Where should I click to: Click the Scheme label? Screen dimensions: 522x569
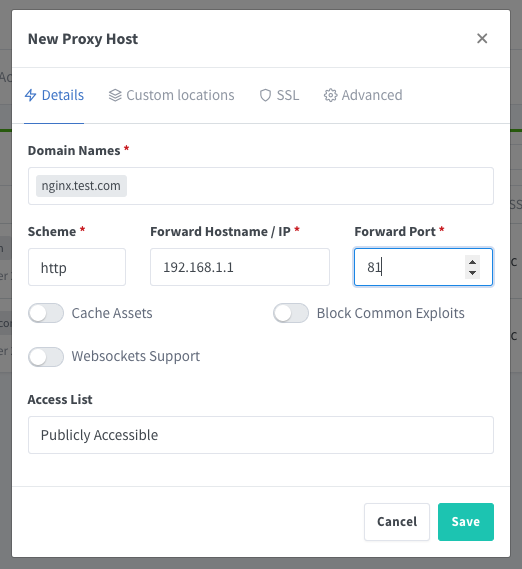click(x=52, y=232)
